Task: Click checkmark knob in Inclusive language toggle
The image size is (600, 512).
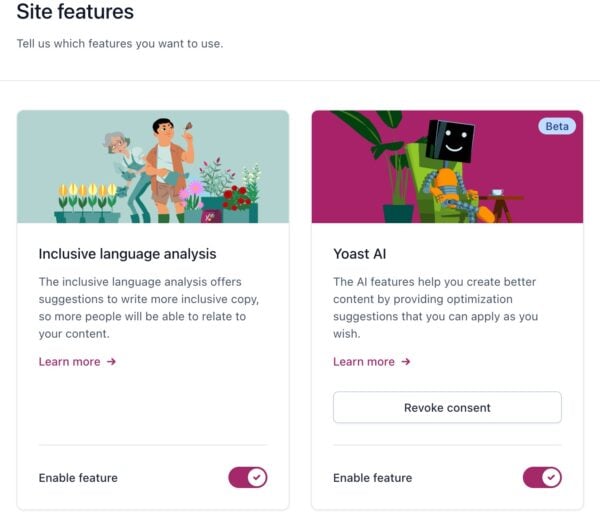Action: (x=257, y=478)
